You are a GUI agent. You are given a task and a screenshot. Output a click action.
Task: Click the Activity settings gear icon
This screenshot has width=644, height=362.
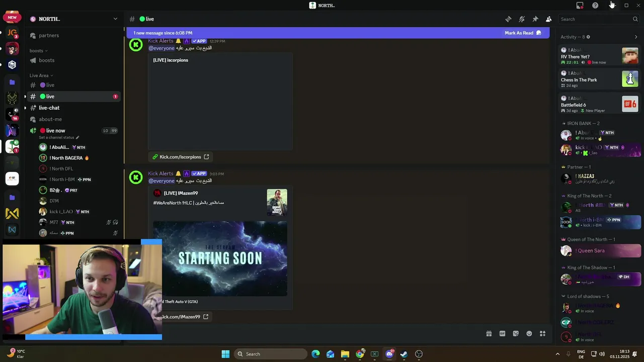pyautogui.click(x=588, y=37)
